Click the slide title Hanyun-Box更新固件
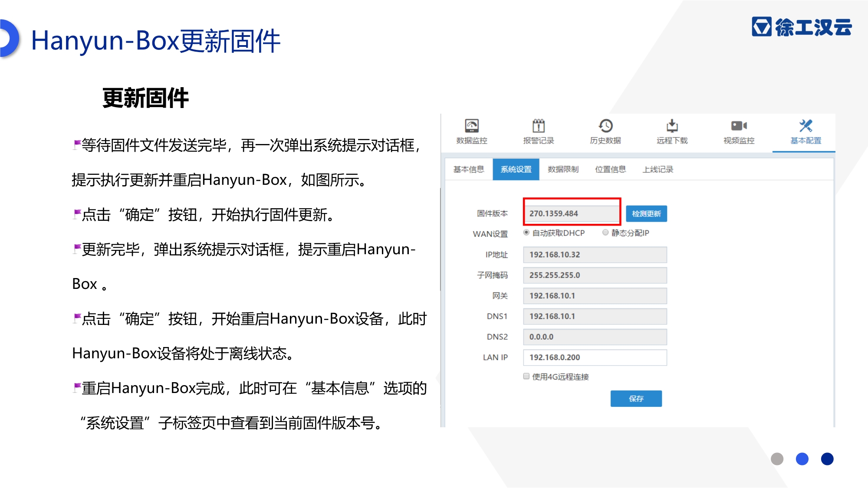This screenshot has width=868, height=488. pos(156,41)
